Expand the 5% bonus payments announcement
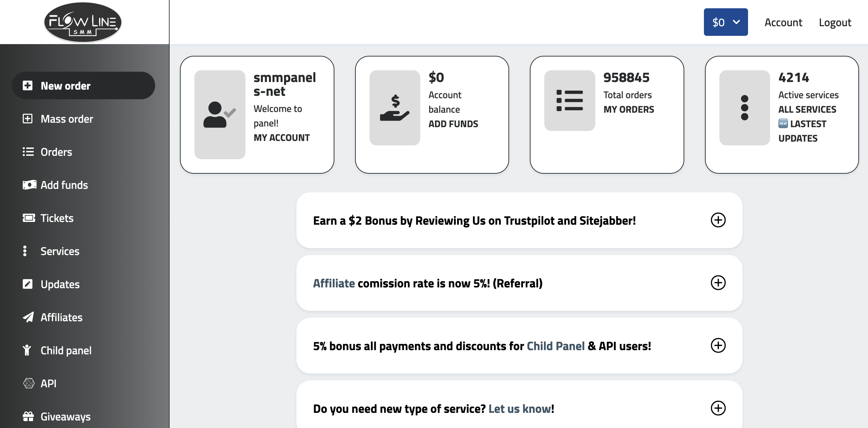This screenshot has width=868, height=428. (718, 345)
